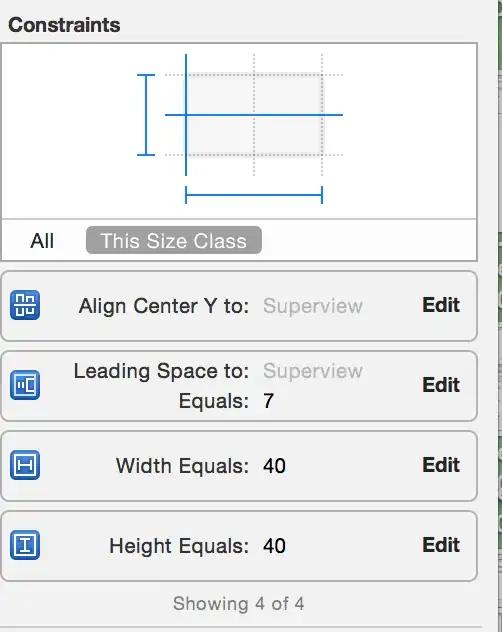Edit the Align Center Y constraint
The image size is (502, 632).
(441, 305)
